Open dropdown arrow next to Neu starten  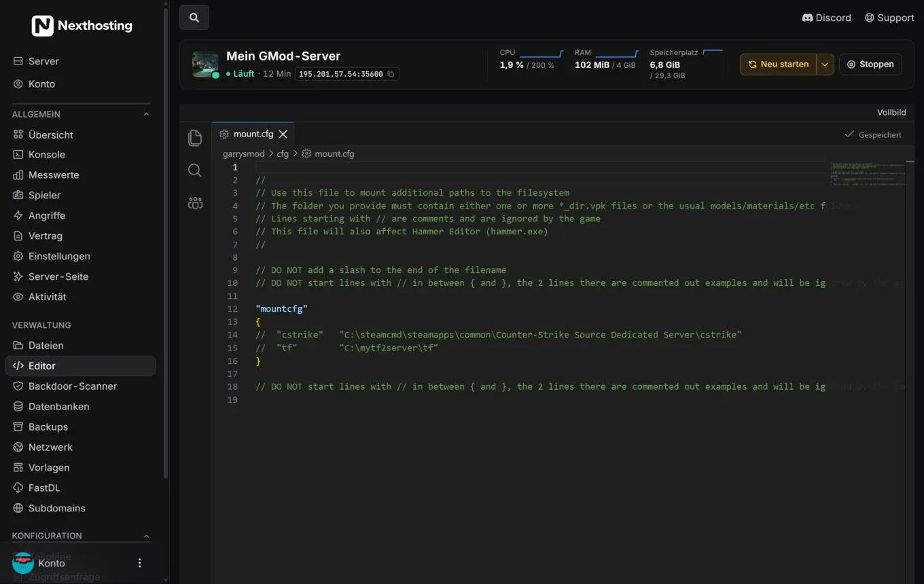(825, 65)
